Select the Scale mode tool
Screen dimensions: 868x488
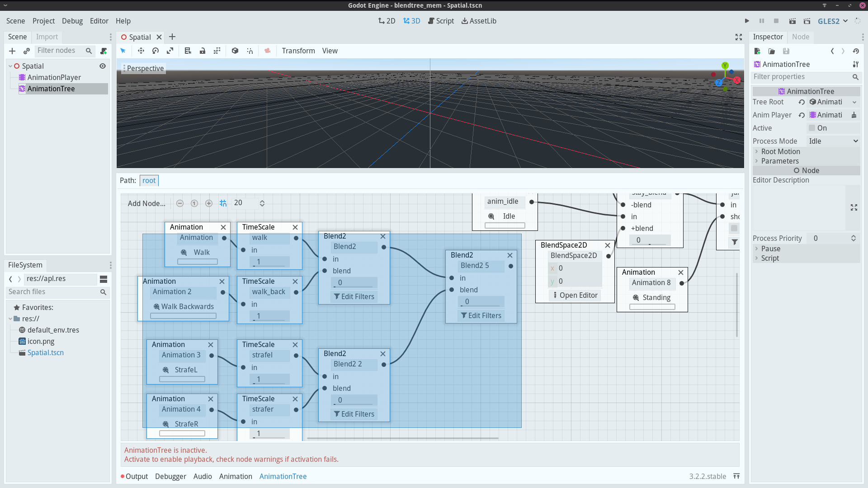pyautogui.click(x=170, y=51)
